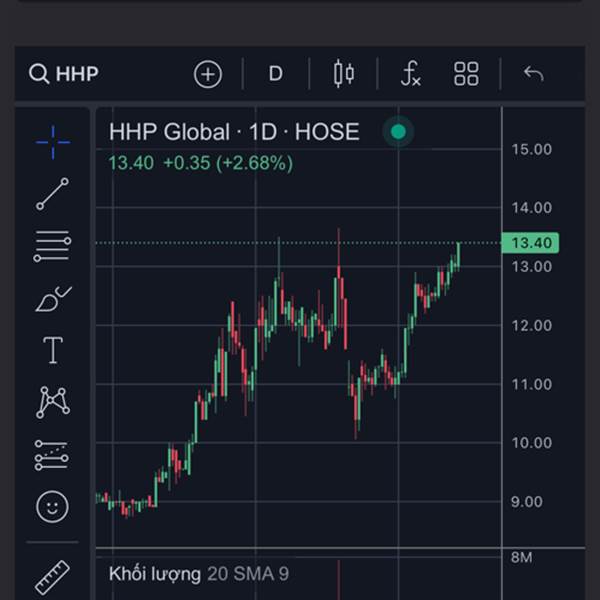Select the trend line drawing tool
The width and height of the screenshot is (600, 600).
click(x=52, y=194)
